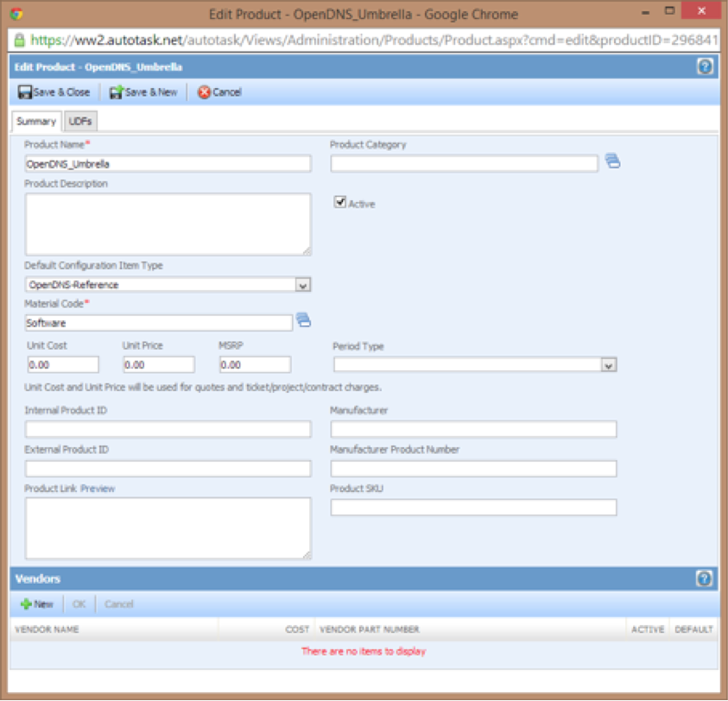Add a New vendor
Screen dimensions: 728x701
[x=36, y=604]
